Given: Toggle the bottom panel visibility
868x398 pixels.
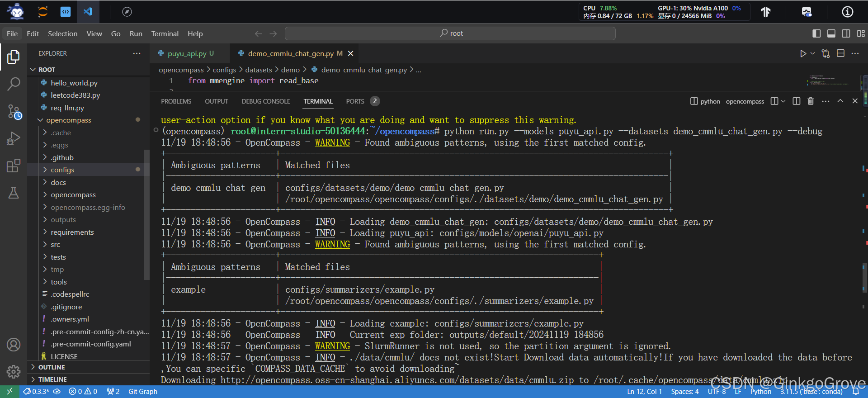Looking at the screenshot, I should click(x=831, y=33).
